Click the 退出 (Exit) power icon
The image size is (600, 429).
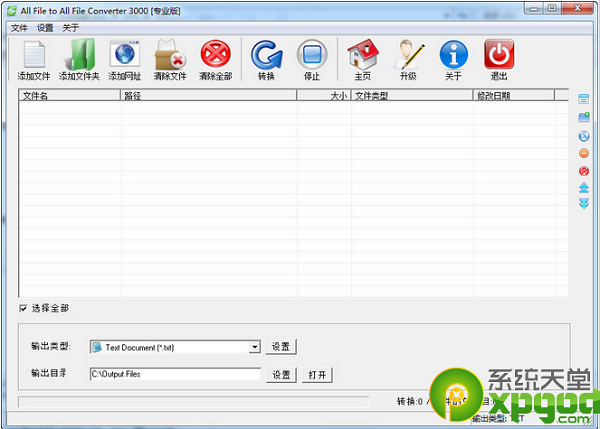[499, 56]
